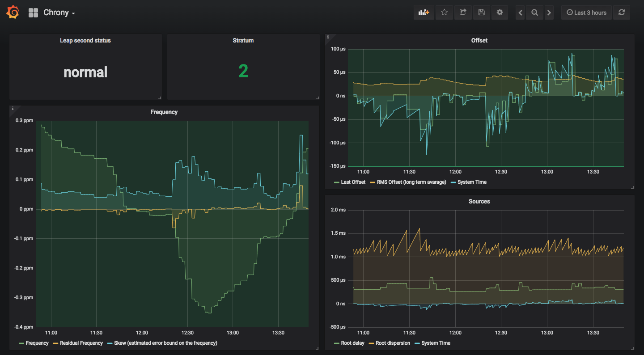Star this dashboard as favorite
This screenshot has width=644, height=355.
(x=444, y=13)
